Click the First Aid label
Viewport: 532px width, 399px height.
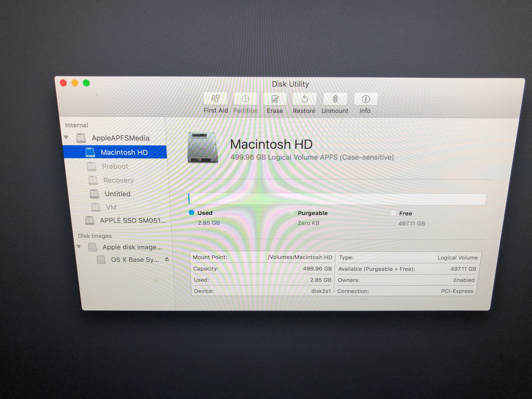pos(216,111)
